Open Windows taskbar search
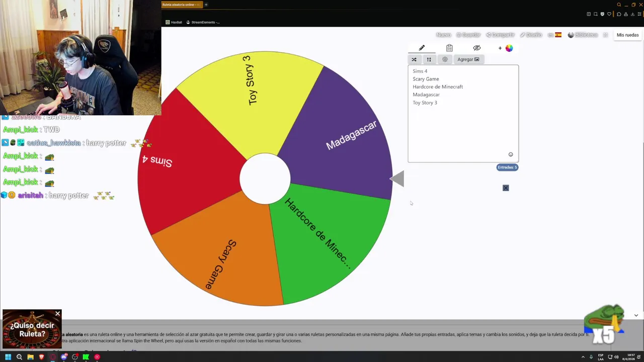 point(19,357)
